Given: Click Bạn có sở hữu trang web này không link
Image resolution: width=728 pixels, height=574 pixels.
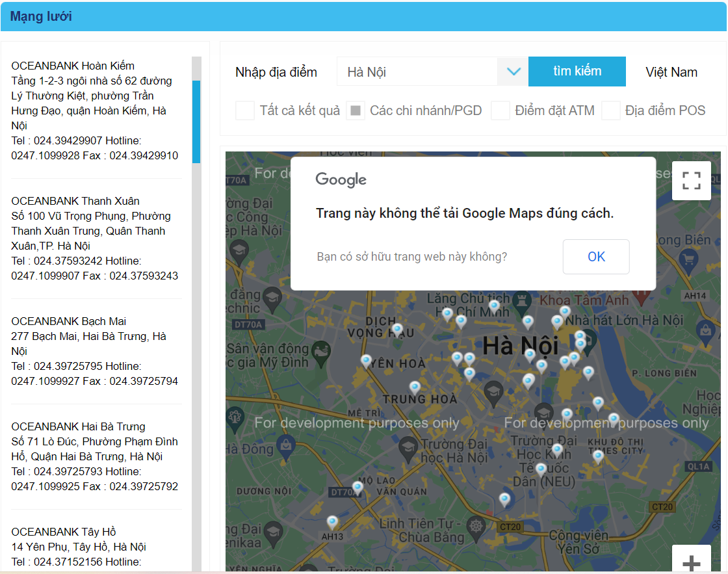Looking at the screenshot, I should pyautogui.click(x=412, y=257).
